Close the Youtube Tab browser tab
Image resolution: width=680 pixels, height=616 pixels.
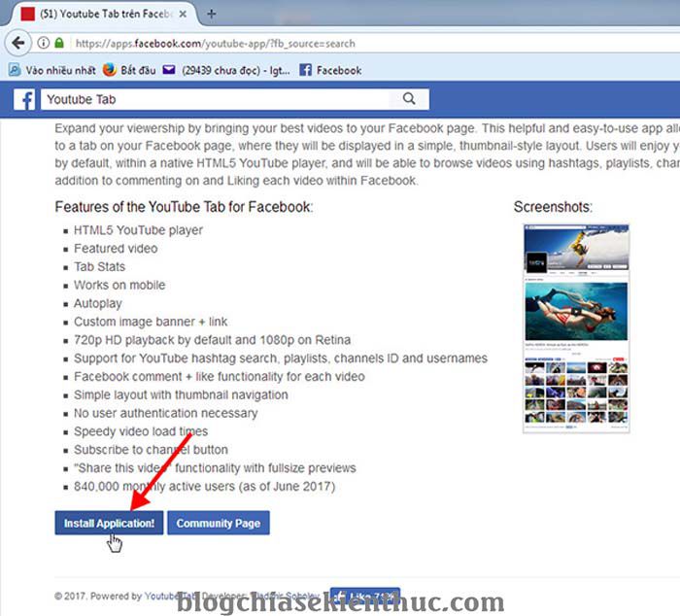click(183, 14)
